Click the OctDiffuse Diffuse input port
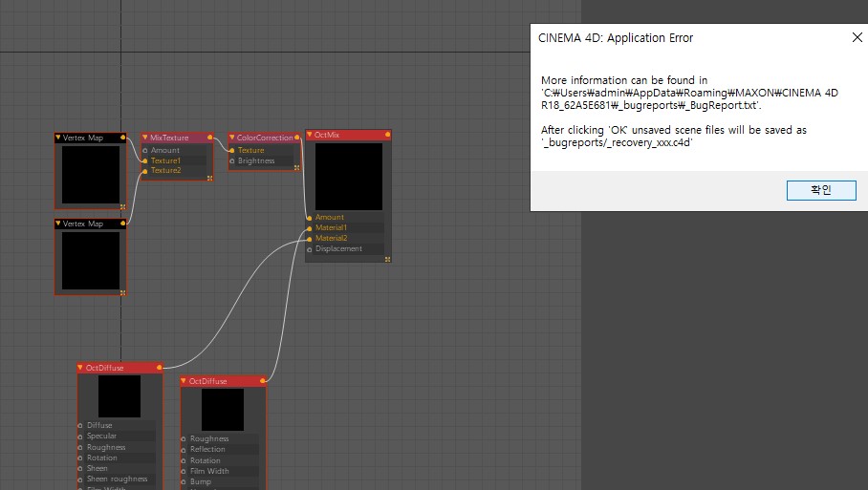Screen dimensions: 868x490 pos(80,425)
